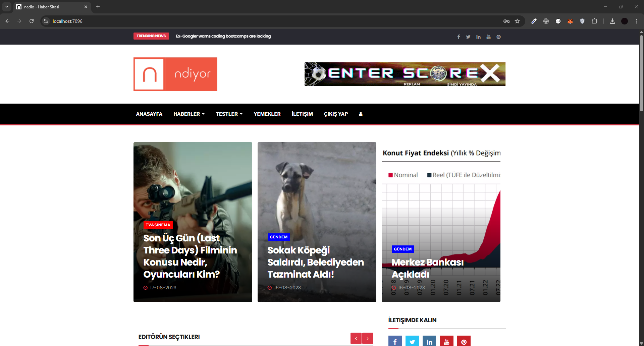Reload the page in the browser

tap(32, 21)
